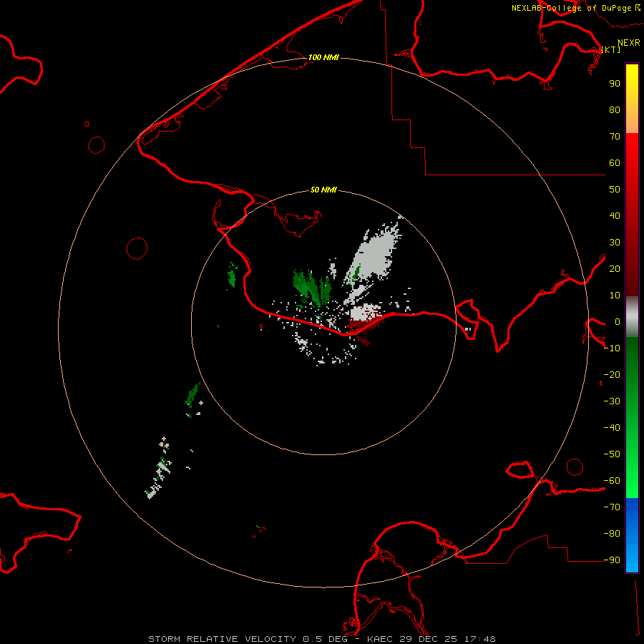
Task: Click the -70 value on the color scale
Action: pyautogui.click(x=612, y=507)
